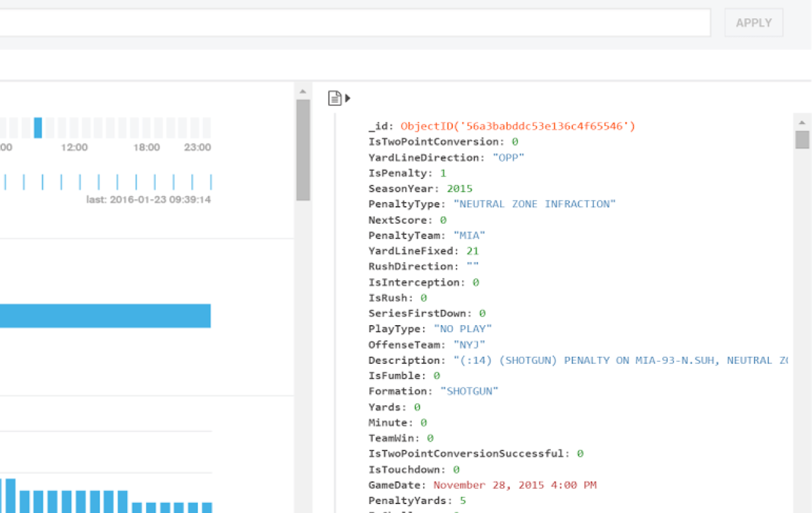Click the document view scrollbar up arrow

click(802, 122)
